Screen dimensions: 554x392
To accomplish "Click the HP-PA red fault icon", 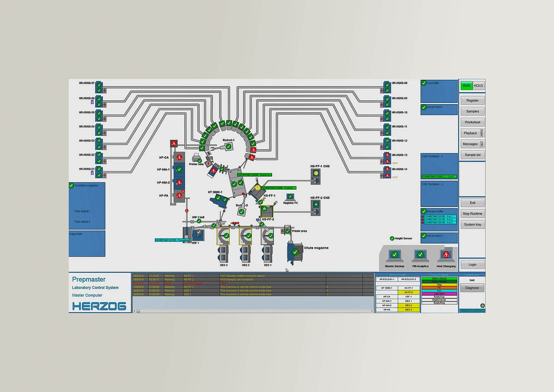I will coord(179,195).
